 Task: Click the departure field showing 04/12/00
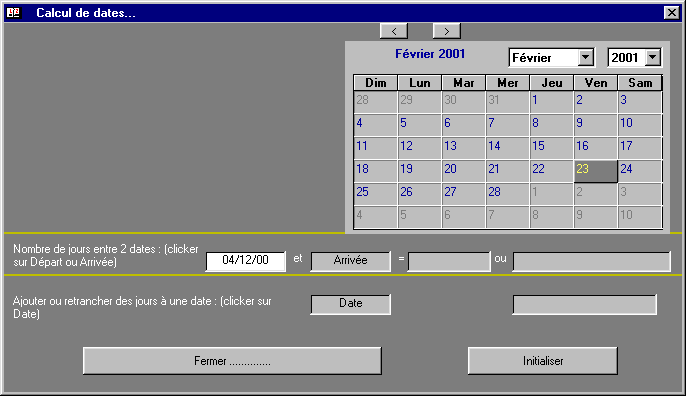[245, 261]
